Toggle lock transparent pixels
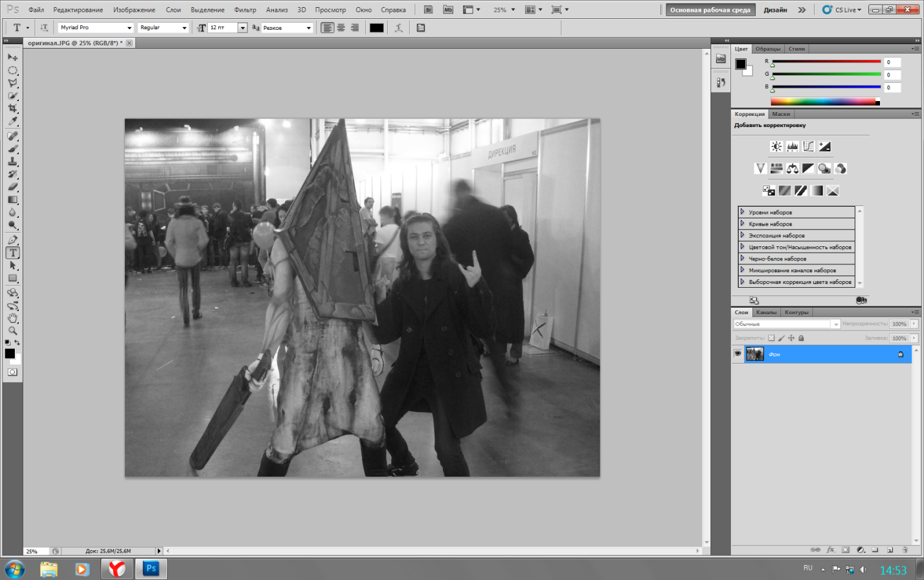924x580 pixels. coord(771,338)
